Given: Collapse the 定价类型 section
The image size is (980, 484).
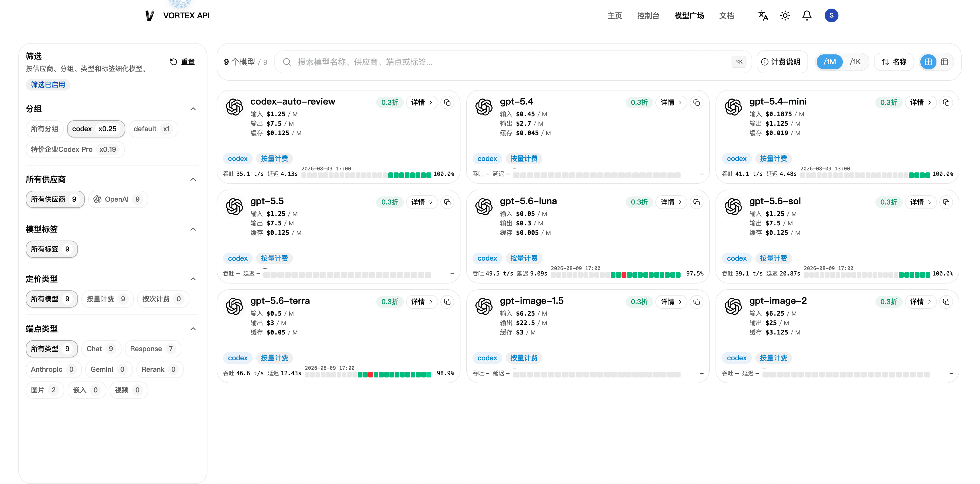Looking at the screenshot, I should click(x=193, y=279).
